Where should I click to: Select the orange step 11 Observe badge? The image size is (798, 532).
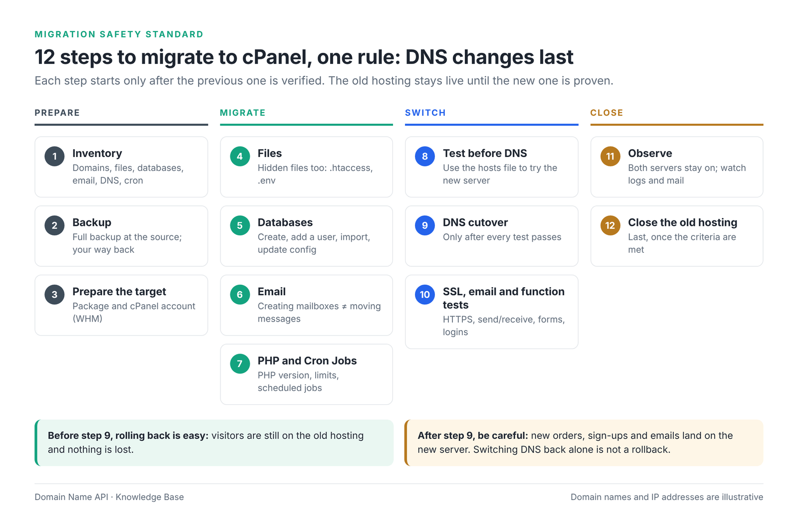[x=610, y=156]
